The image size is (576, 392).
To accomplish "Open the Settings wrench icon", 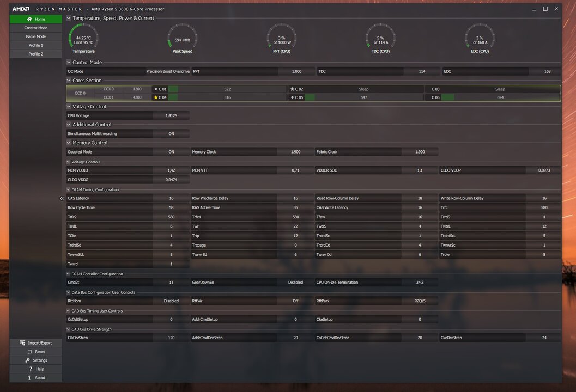I will (28, 360).
